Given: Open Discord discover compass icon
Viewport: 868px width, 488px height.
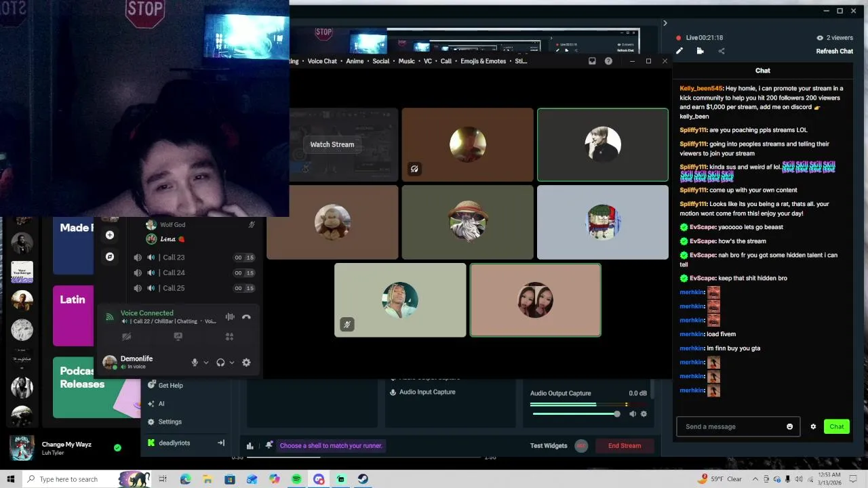Looking at the screenshot, I should click(x=110, y=257).
